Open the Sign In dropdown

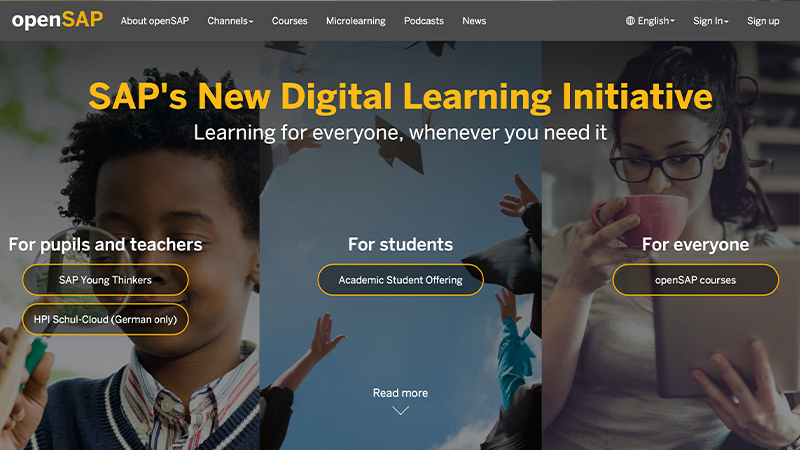[x=711, y=21]
